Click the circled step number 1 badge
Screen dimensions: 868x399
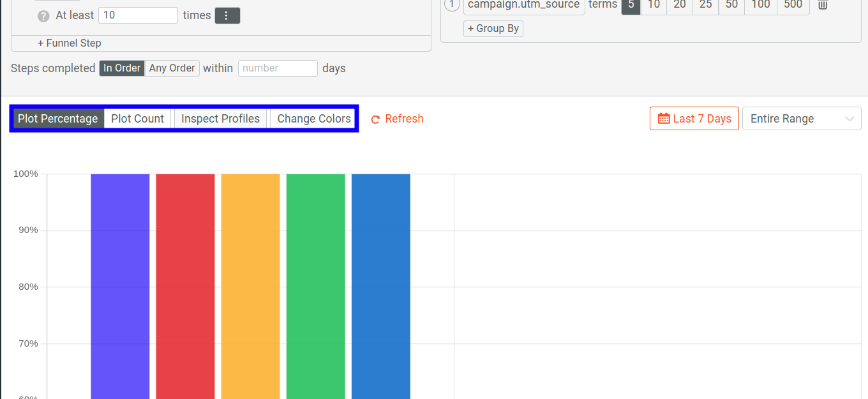click(x=452, y=4)
